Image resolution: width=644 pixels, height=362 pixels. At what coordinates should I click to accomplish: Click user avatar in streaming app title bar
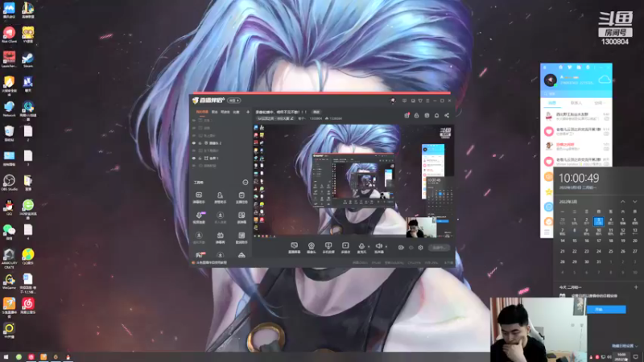393,101
